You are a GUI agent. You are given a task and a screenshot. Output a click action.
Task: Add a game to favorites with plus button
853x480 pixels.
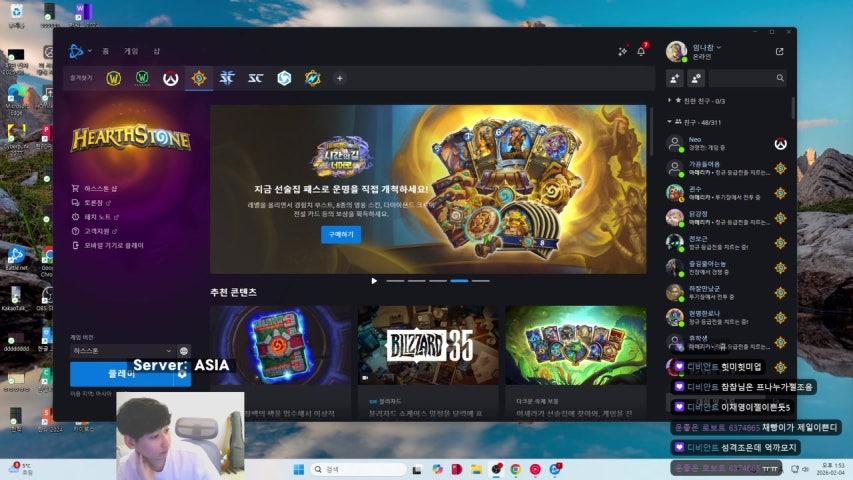click(x=339, y=78)
